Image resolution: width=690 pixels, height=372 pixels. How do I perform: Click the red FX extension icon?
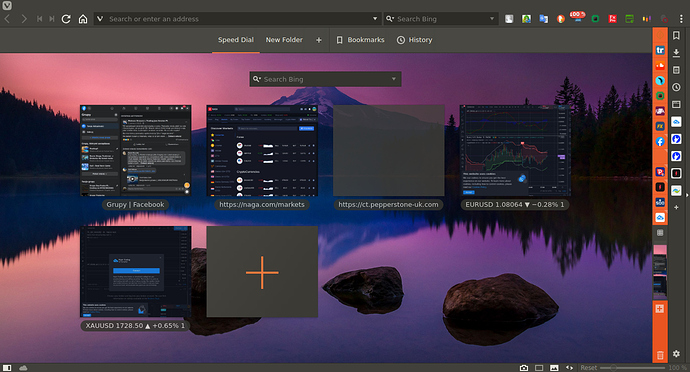[x=612, y=19]
